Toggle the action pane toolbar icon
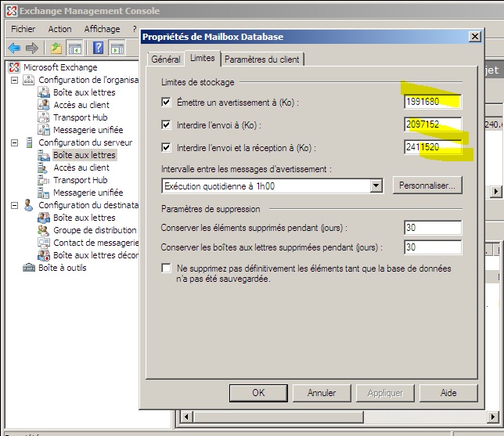 (x=117, y=49)
